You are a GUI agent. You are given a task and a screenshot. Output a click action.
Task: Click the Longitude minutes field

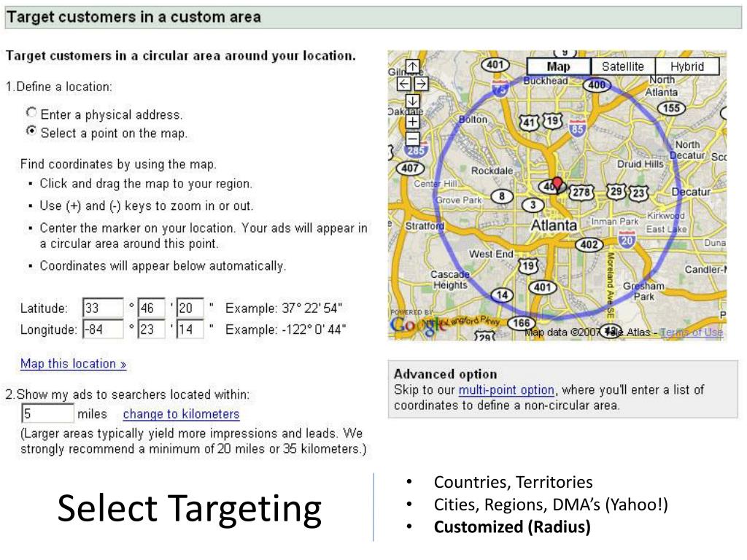(x=151, y=329)
